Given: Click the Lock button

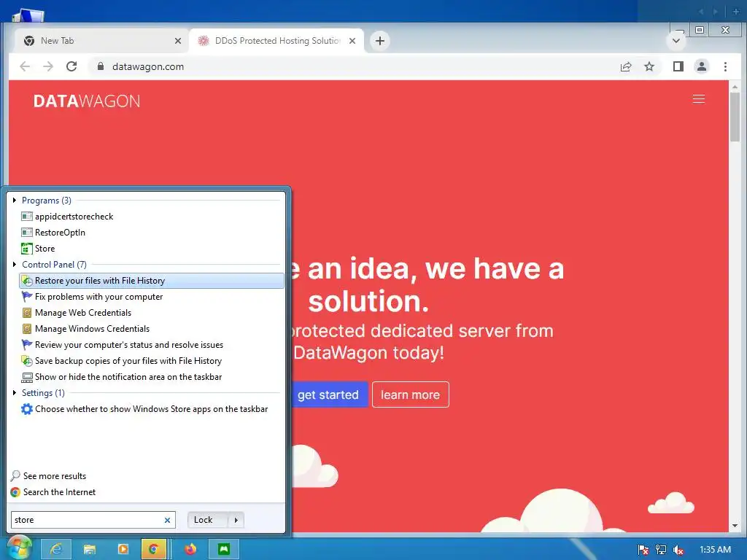Looking at the screenshot, I should [x=208, y=520].
